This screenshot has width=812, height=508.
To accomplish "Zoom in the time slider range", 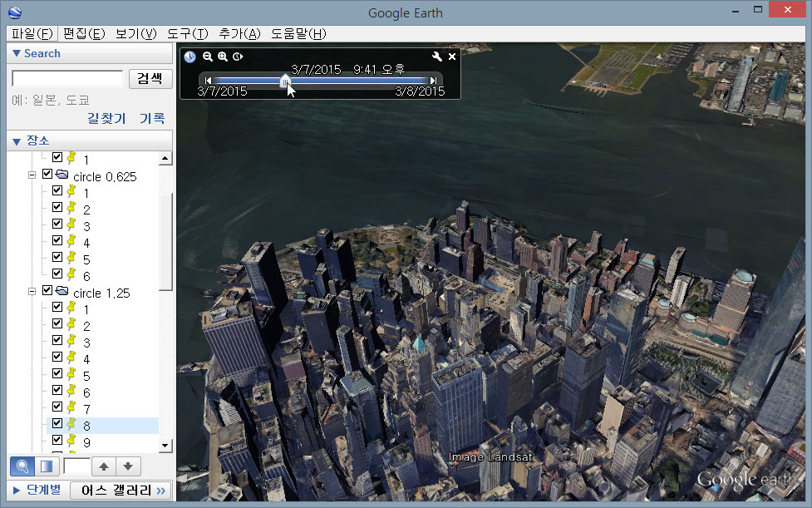I will pos(223,57).
